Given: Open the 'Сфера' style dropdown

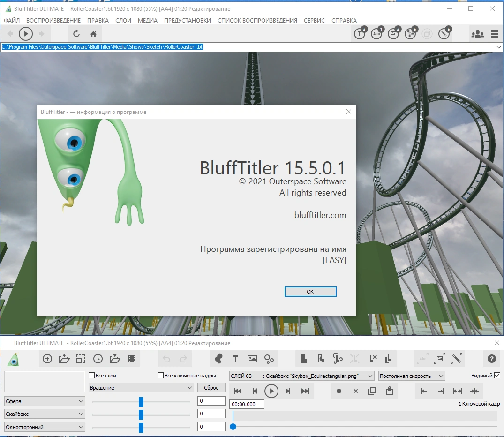Looking at the screenshot, I should (45, 401).
